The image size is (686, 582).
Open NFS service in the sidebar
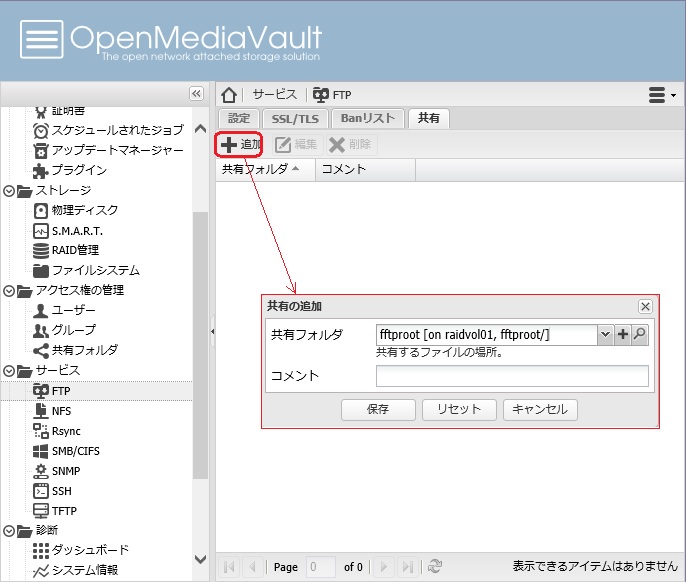click(x=52, y=411)
